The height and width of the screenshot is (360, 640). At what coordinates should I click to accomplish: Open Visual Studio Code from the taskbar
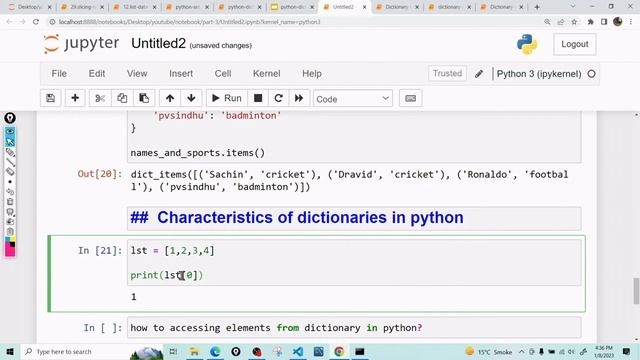point(298,351)
